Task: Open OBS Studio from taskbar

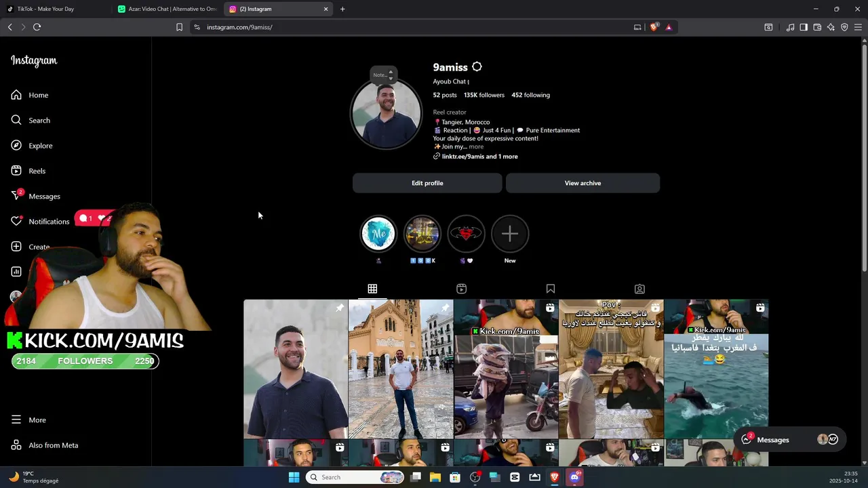Action: click(475, 477)
